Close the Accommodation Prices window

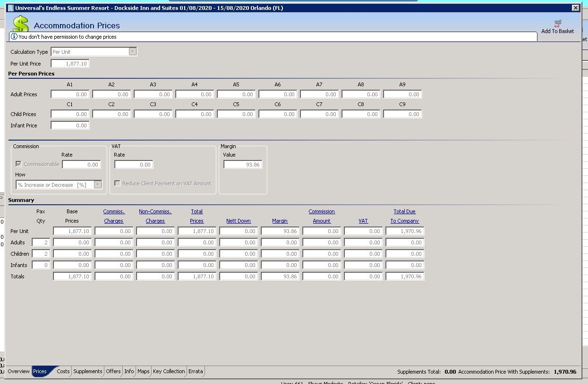[x=575, y=8]
